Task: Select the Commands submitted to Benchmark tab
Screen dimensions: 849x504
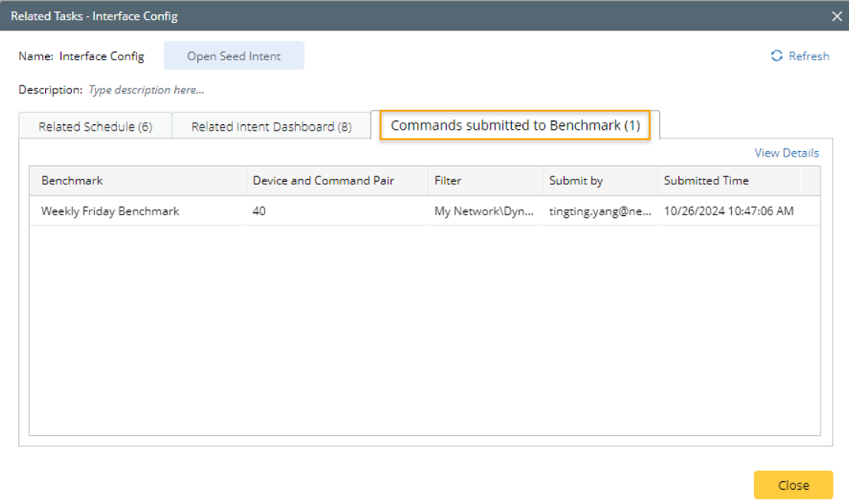Action: point(515,126)
